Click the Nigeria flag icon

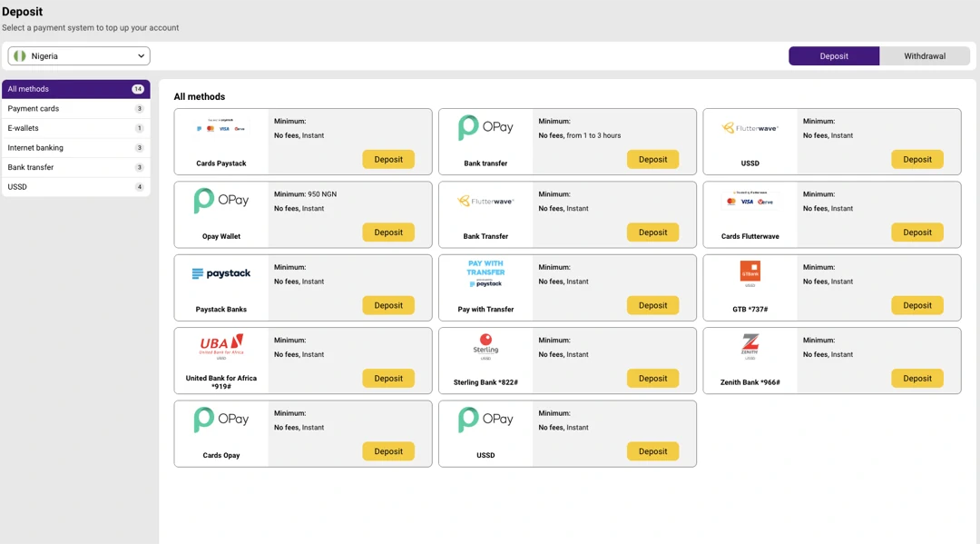[x=20, y=55]
